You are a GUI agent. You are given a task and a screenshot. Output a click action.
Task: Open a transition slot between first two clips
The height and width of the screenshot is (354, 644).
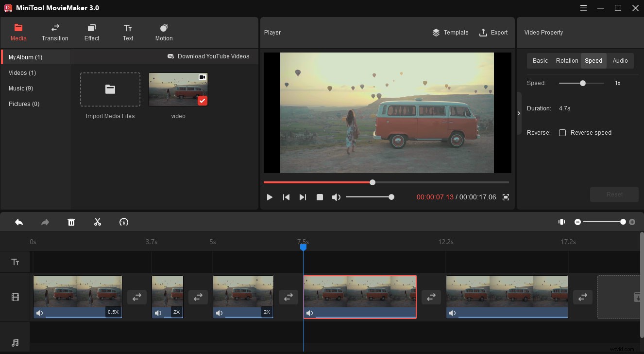tap(136, 297)
